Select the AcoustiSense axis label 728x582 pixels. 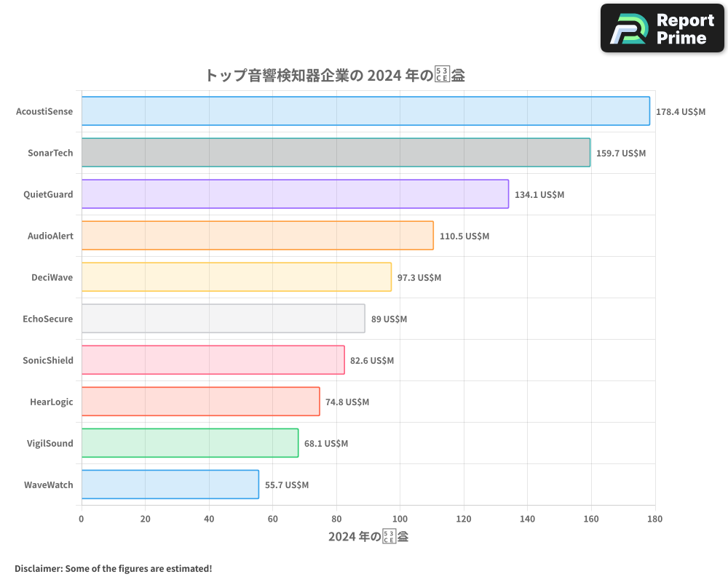[45, 111]
